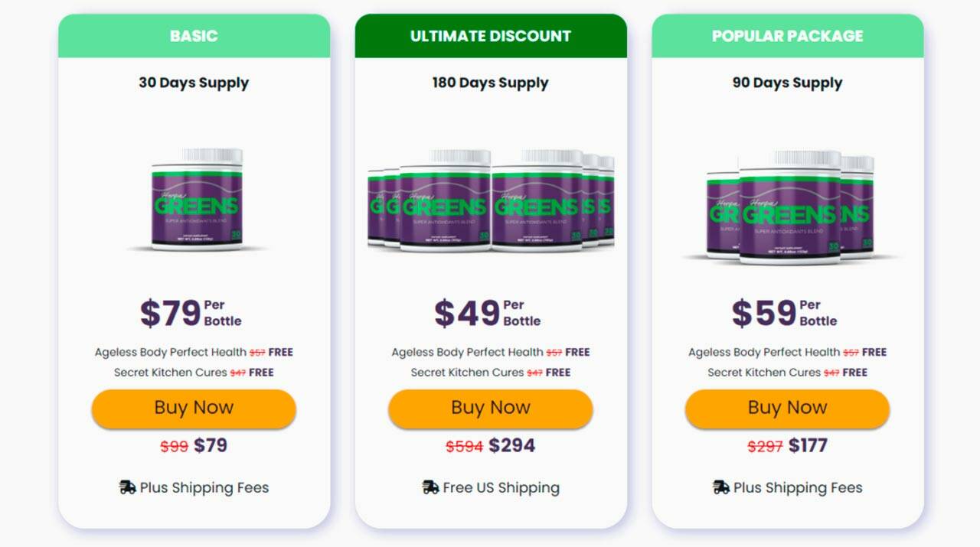Viewport: 980px width, 547px height.
Task: Click the 90 Days Supply heading
Action: point(787,83)
